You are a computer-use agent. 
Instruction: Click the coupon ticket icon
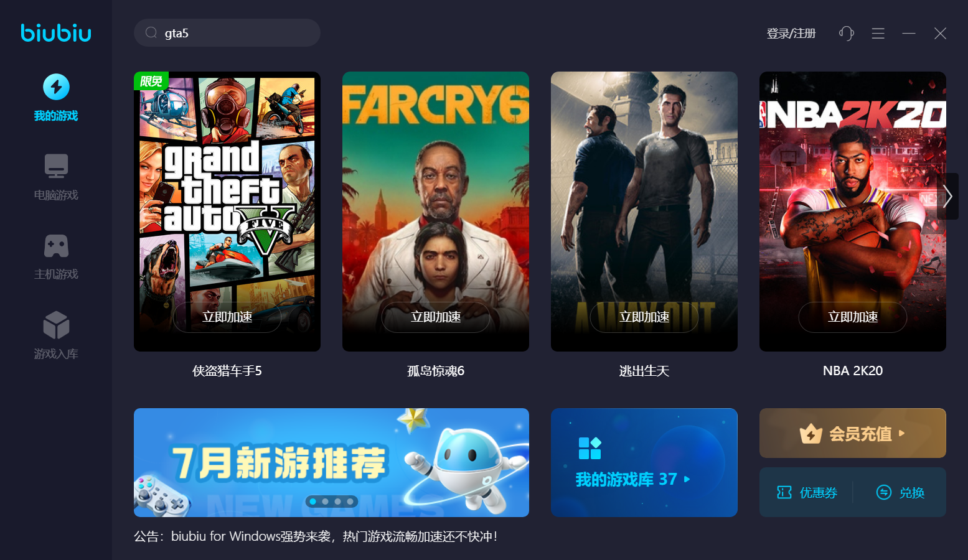click(x=784, y=492)
